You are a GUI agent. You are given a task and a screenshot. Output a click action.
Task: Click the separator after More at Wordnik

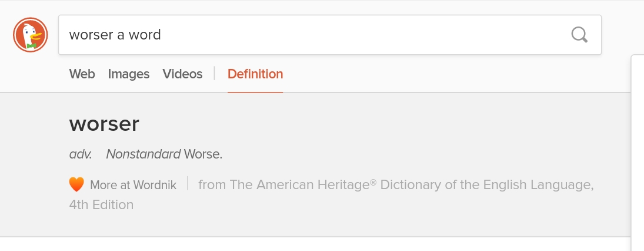pyautogui.click(x=188, y=183)
